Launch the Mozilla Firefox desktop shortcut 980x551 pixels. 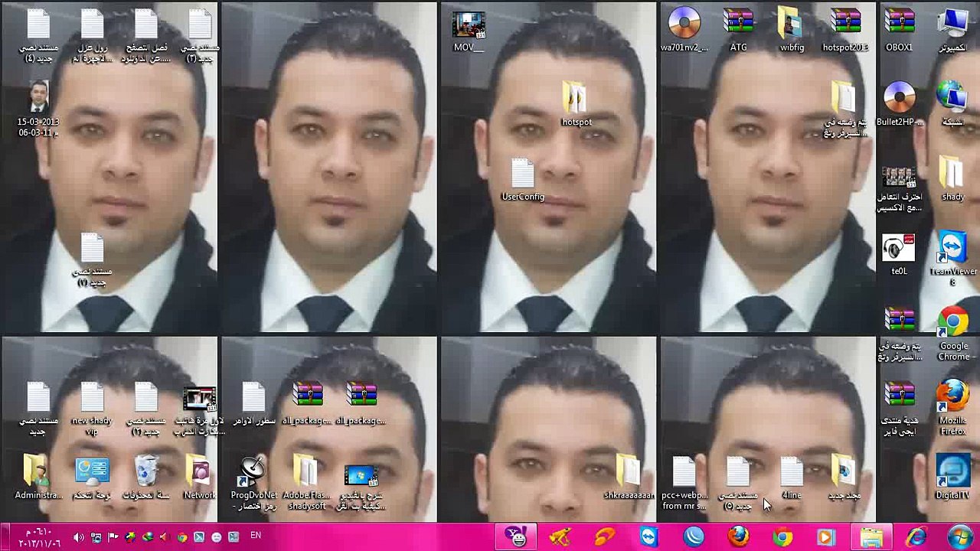(953, 409)
